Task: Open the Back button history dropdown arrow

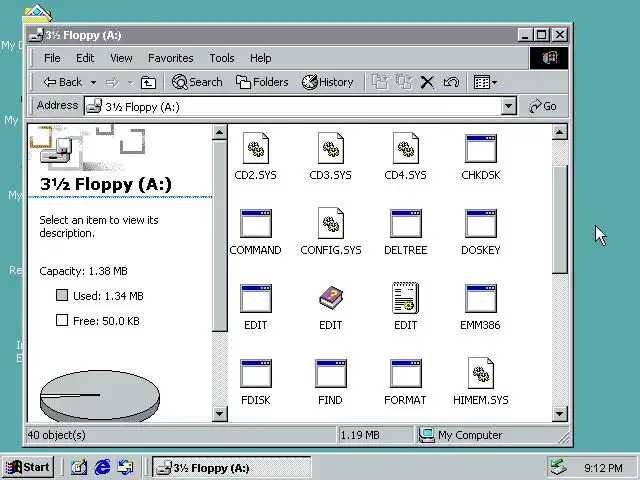Action: 93,83
